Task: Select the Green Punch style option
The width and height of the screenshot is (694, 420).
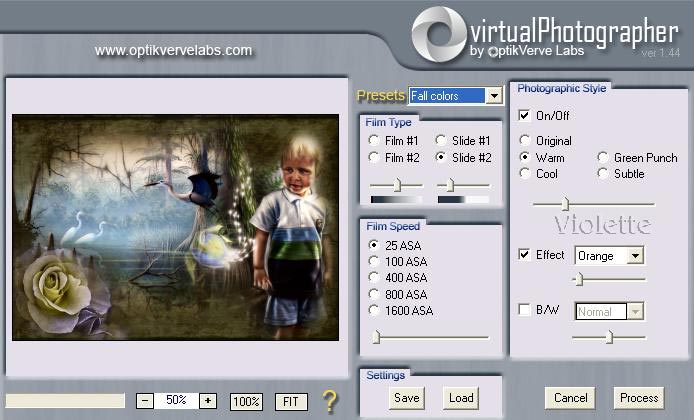Action: pyautogui.click(x=604, y=157)
